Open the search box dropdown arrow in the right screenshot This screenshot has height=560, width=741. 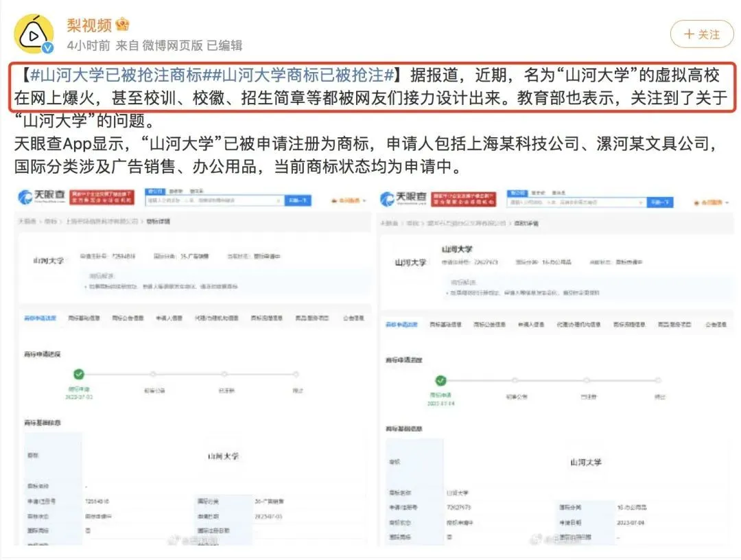coord(641,202)
